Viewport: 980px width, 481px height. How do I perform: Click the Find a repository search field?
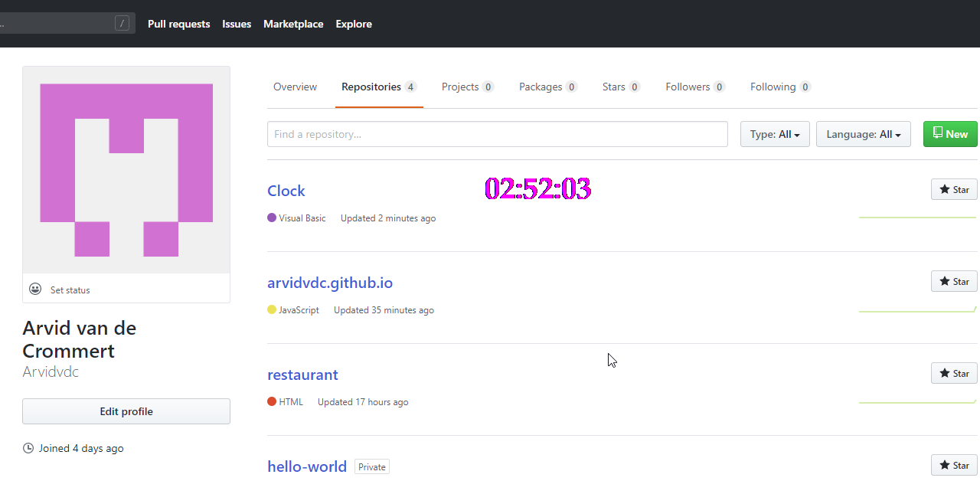498,133
